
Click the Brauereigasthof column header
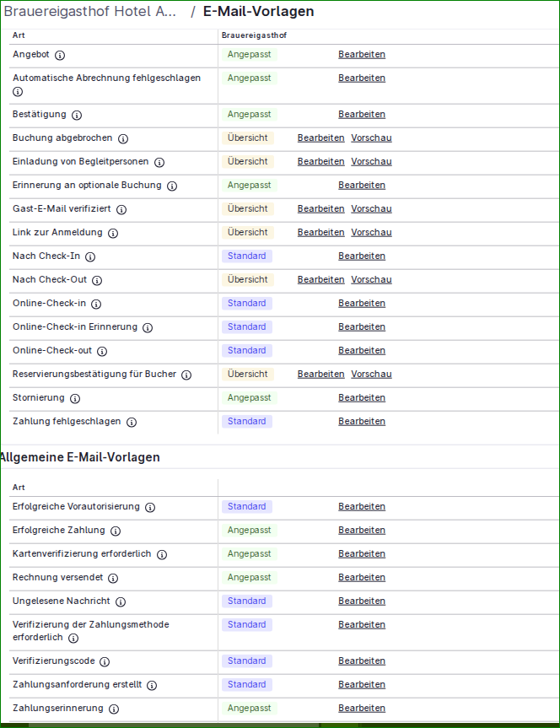(x=254, y=35)
